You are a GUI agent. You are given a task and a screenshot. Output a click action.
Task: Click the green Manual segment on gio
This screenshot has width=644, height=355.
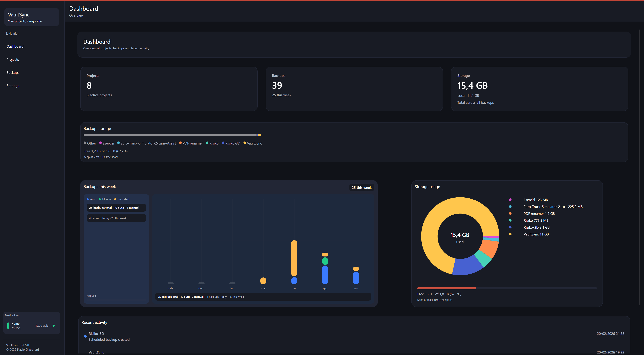coord(325,261)
